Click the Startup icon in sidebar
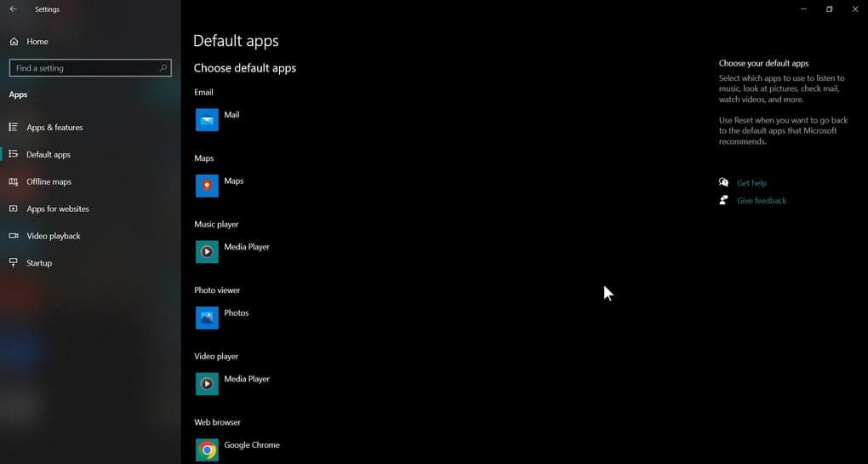Image resolution: width=868 pixels, height=464 pixels. [x=14, y=263]
